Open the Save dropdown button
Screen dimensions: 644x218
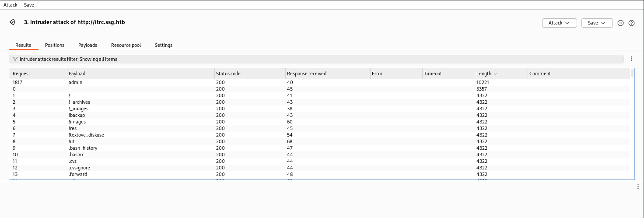pyautogui.click(x=597, y=23)
